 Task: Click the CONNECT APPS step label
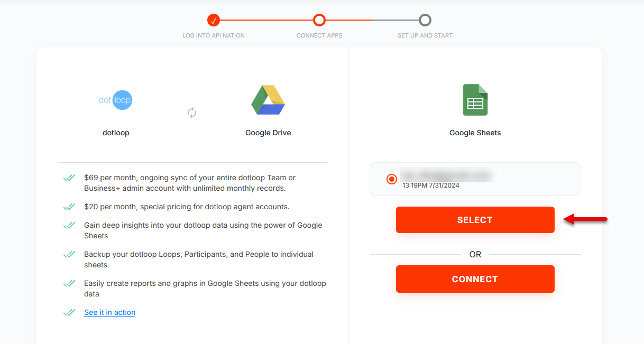(x=319, y=35)
